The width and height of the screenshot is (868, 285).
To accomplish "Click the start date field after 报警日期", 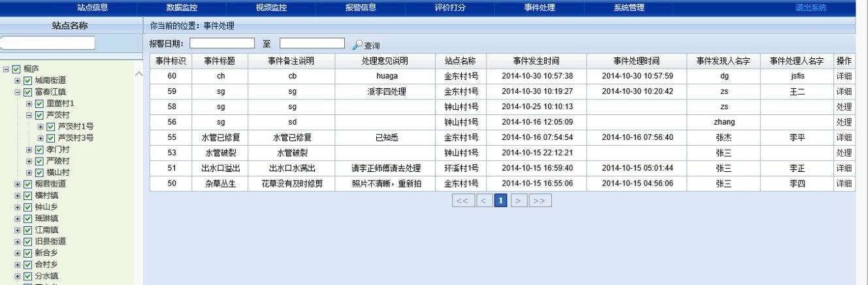I will tap(222, 43).
